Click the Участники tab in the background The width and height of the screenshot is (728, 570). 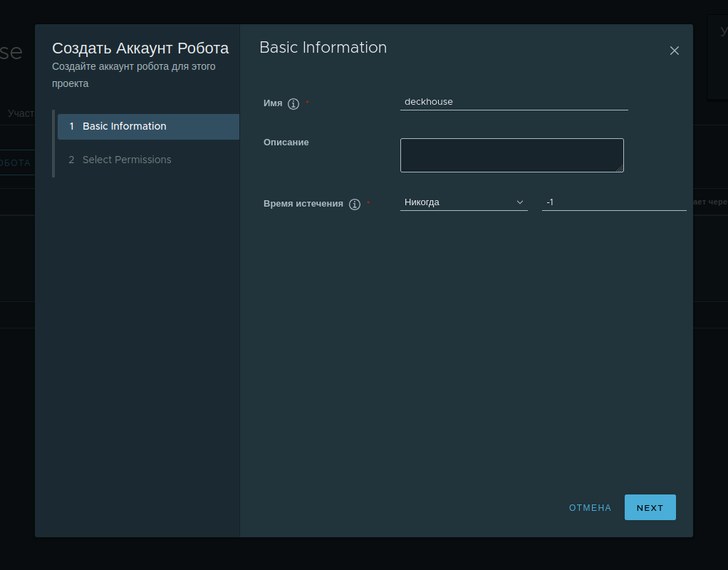[20, 113]
